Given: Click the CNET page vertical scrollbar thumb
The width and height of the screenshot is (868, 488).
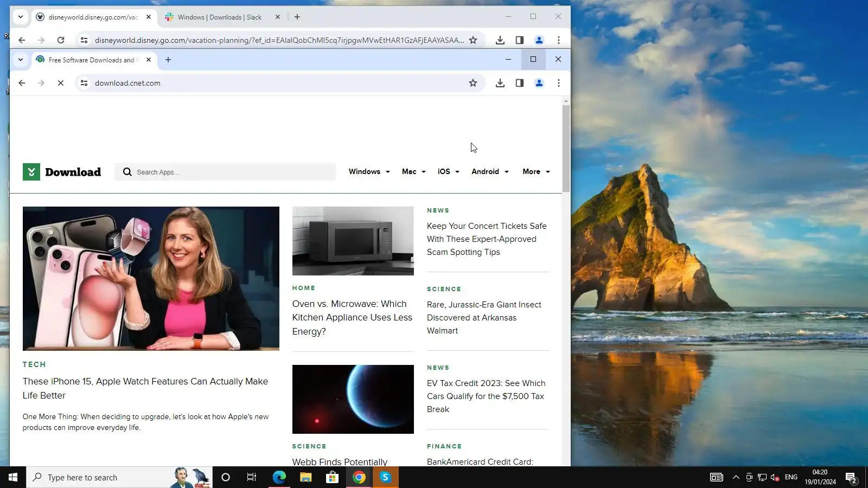Looking at the screenshot, I should pyautogui.click(x=566, y=149).
